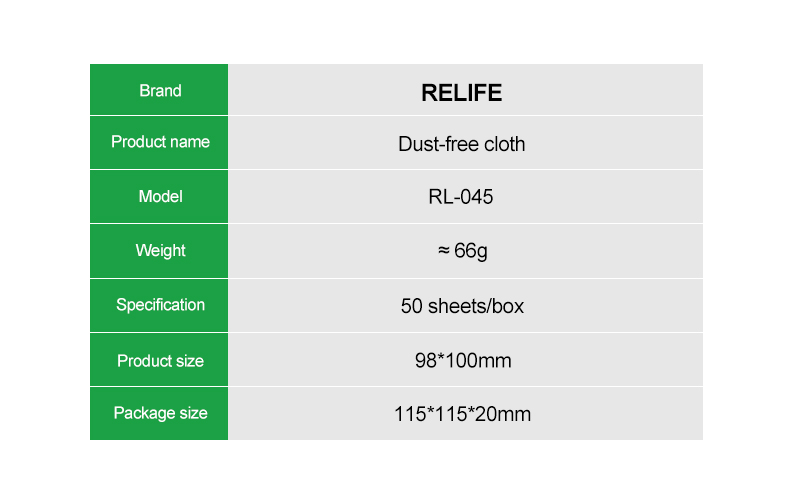Click the Weight label cell
Viewport: 800px width, 500px height.
pyautogui.click(x=160, y=251)
